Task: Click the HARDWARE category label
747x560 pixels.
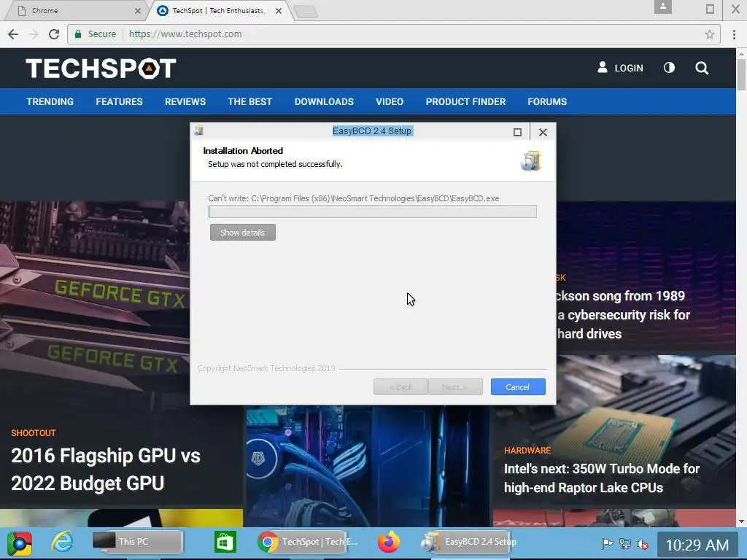Action: coord(527,451)
